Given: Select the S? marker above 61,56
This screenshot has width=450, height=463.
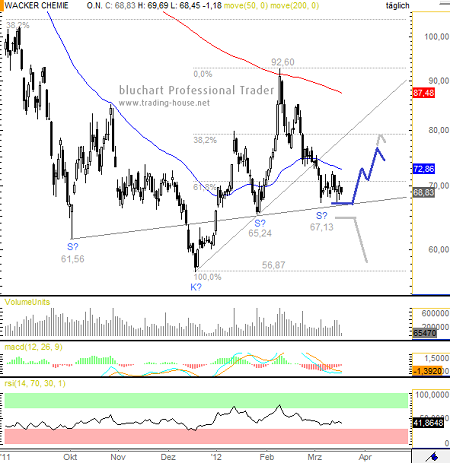Looking at the screenshot, I should pos(73,247).
